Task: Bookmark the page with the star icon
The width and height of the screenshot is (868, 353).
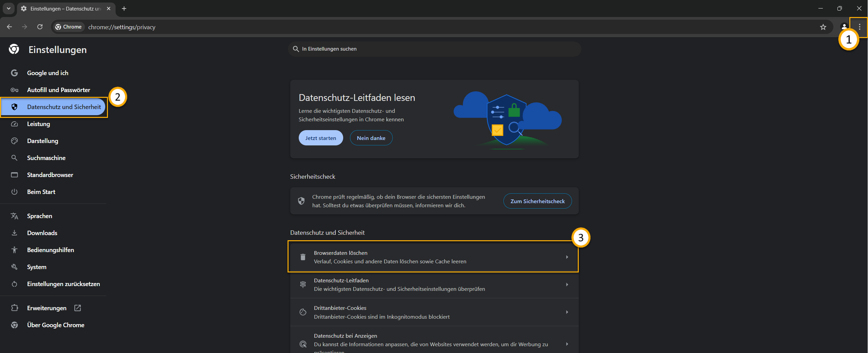Action: (824, 27)
